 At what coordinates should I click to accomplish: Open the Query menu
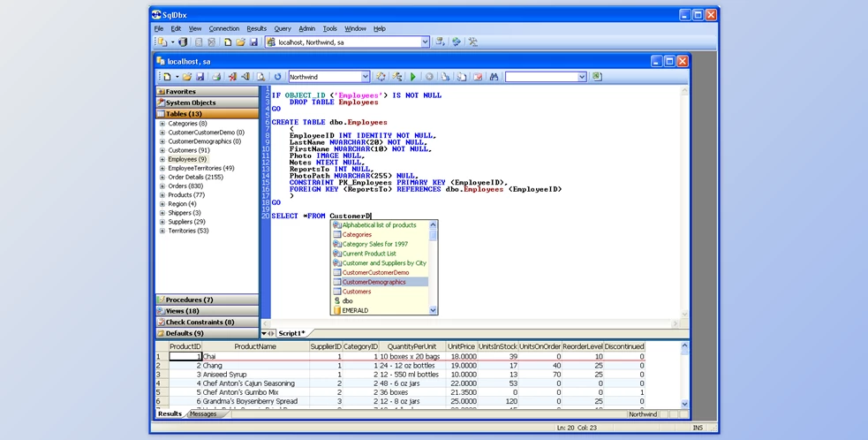click(283, 29)
